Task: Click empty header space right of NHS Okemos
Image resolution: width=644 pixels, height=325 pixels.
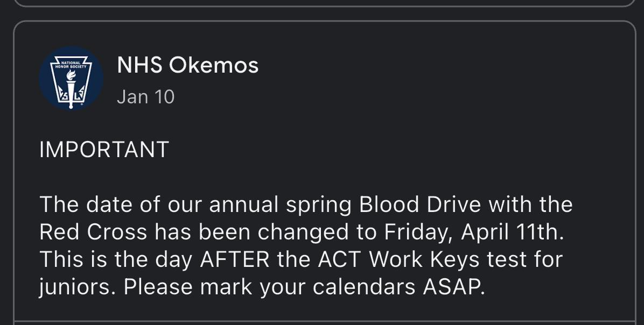Action: coord(442,66)
